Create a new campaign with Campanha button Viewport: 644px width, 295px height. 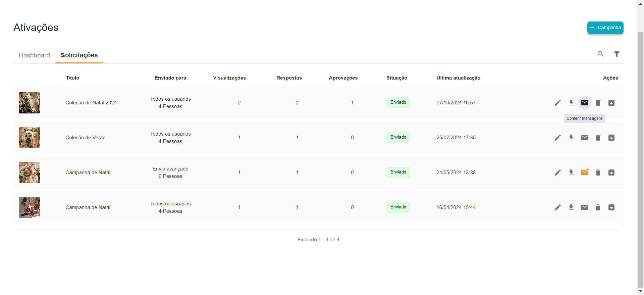605,28
